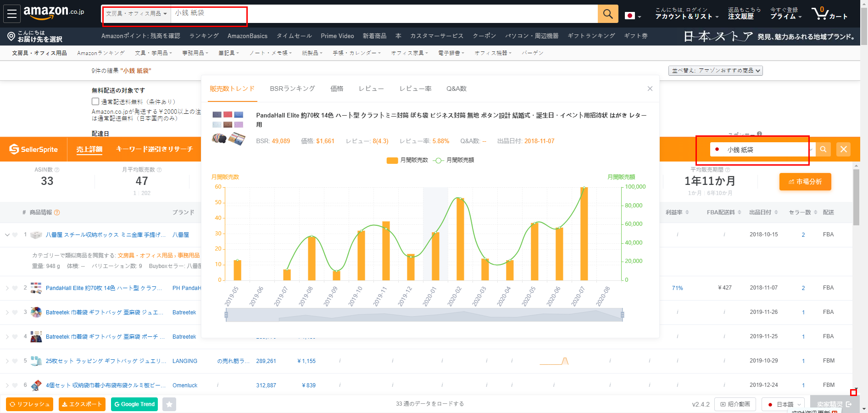Click the エクスポート button
The width and height of the screenshot is (868, 413).
[82, 404]
